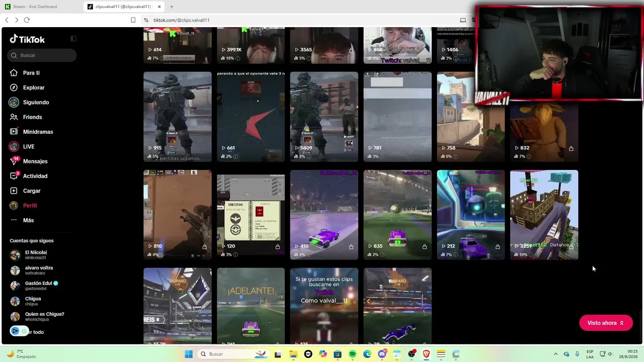Image resolution: width=644 pixels, height=362 pixels.
Task: Click the TikTok logo
Action: point(27,39)
